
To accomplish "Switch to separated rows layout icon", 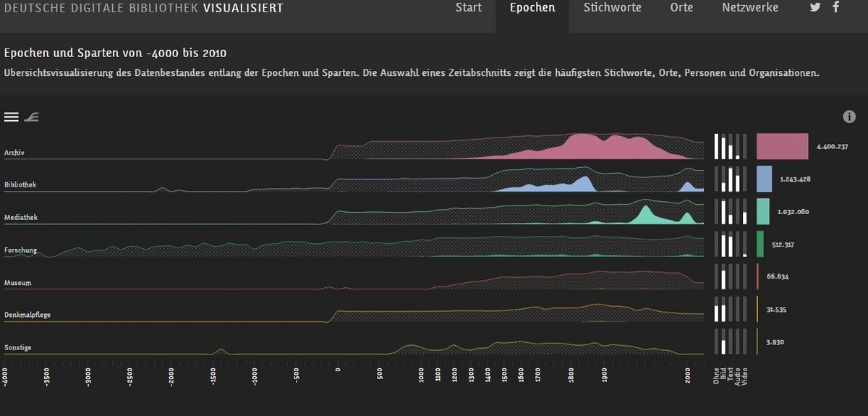I will pos(11,116).
